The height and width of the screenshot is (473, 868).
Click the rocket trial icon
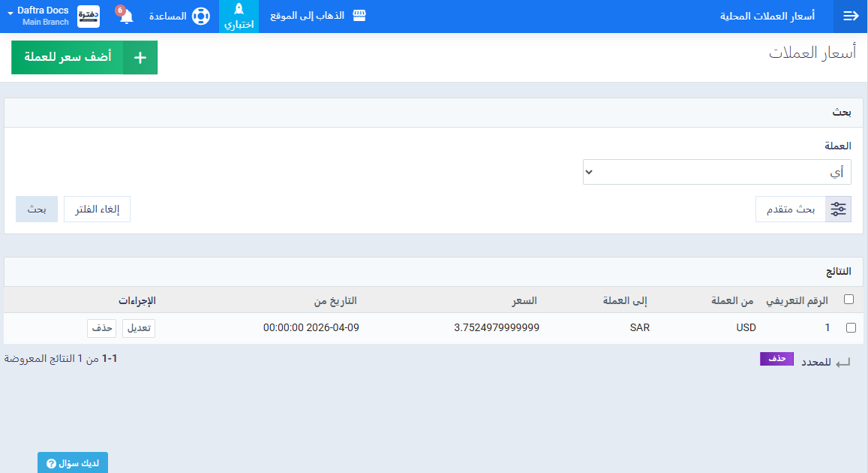(x=239, y=10)
